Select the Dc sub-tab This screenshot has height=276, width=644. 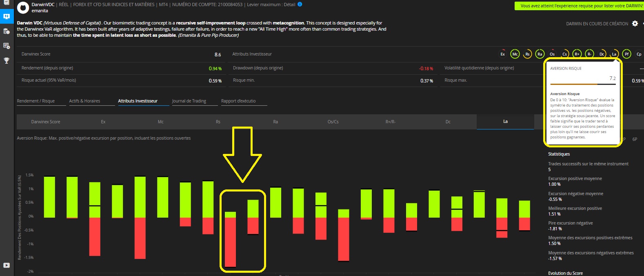tap(448, 122)
